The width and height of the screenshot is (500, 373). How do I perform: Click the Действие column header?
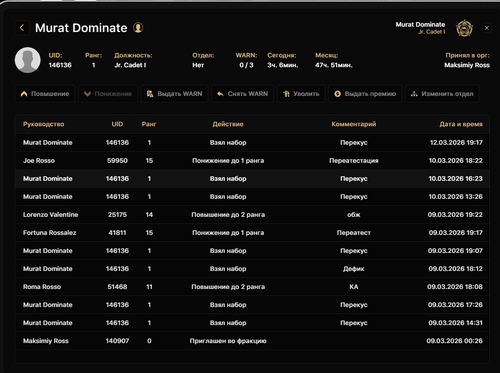coord(228,124)
